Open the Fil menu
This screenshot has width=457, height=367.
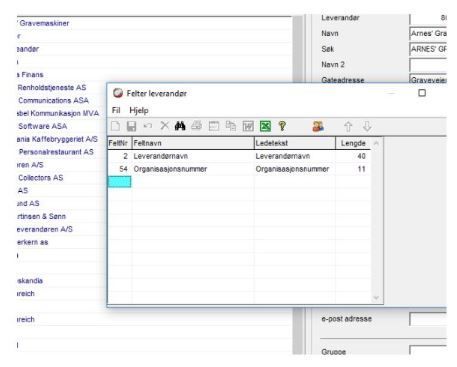point(116,110)
